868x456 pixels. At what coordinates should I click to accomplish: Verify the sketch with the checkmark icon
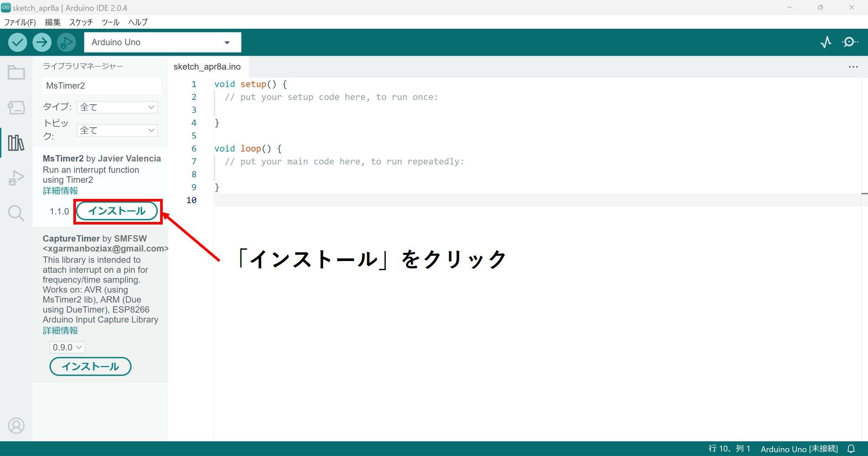[x=17, y=42]
